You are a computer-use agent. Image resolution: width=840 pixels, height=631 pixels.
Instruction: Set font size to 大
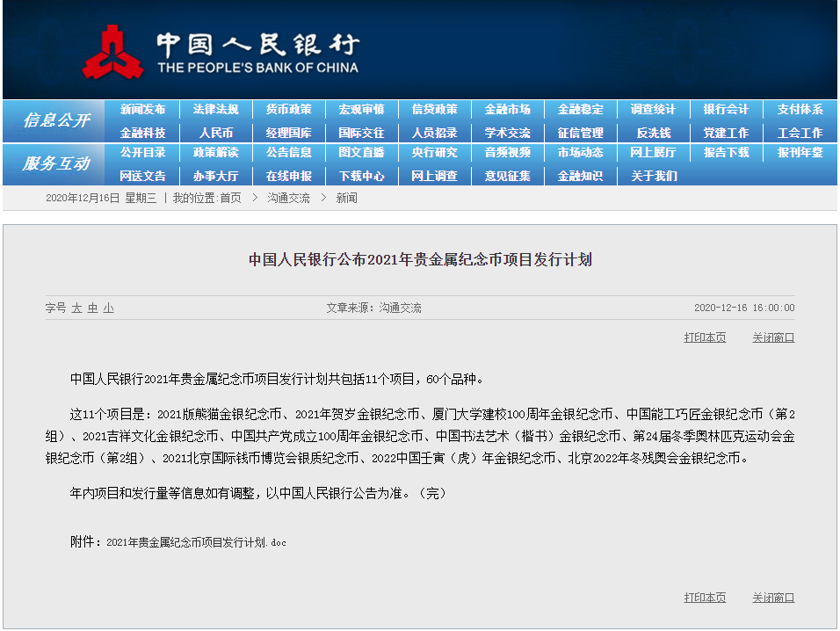coord(76,308)
